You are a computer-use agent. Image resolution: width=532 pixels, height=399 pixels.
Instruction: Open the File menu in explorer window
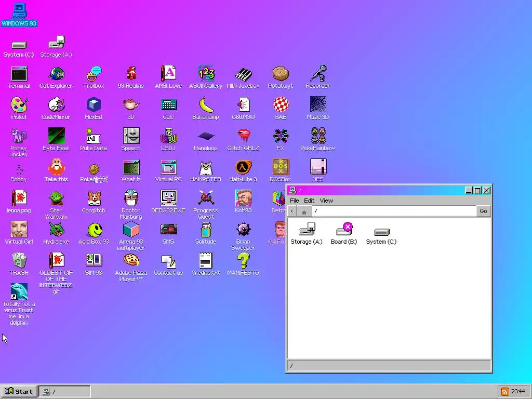(294, 201)
